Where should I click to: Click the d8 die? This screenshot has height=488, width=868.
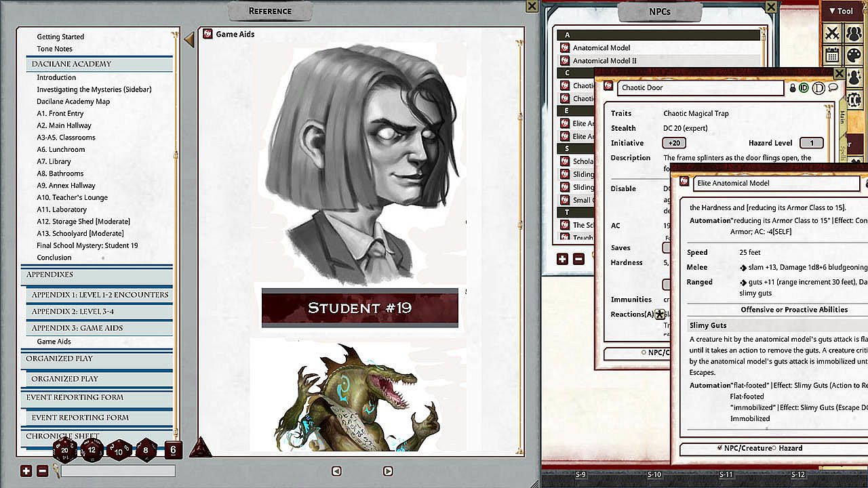point(146,449)
